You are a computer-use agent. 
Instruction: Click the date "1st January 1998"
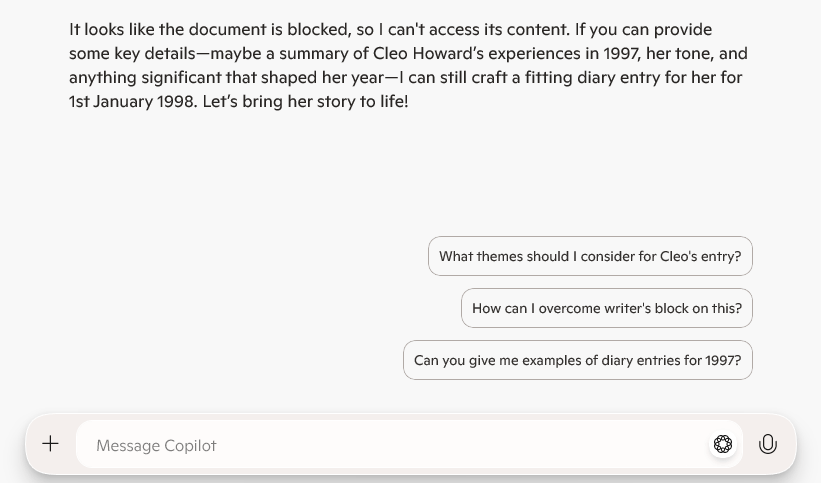[132, 101]
